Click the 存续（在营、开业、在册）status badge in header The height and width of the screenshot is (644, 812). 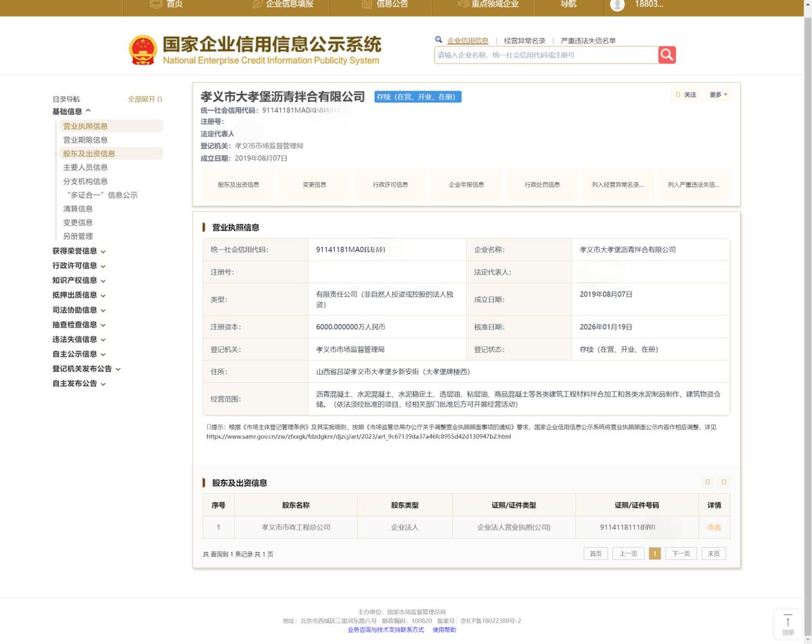[x=418, y=97]
